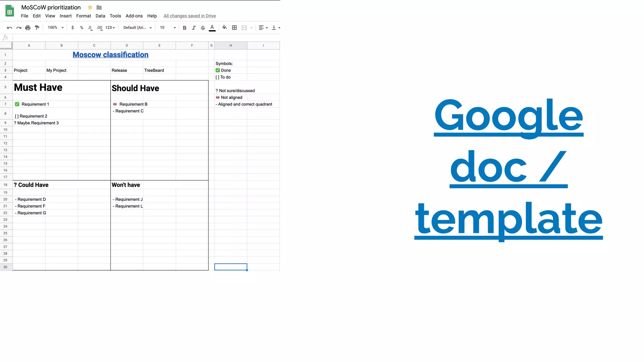This screenshot has width=644, height=362.
Task: Select the '[ ] Requirement 2' cell
Action: coord(29,113)
